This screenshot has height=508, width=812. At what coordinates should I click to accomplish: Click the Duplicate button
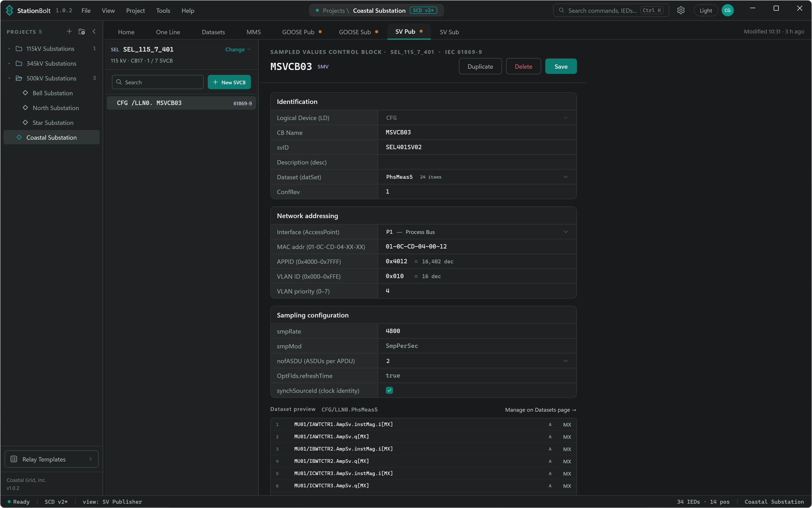click(x=480, y=66)
